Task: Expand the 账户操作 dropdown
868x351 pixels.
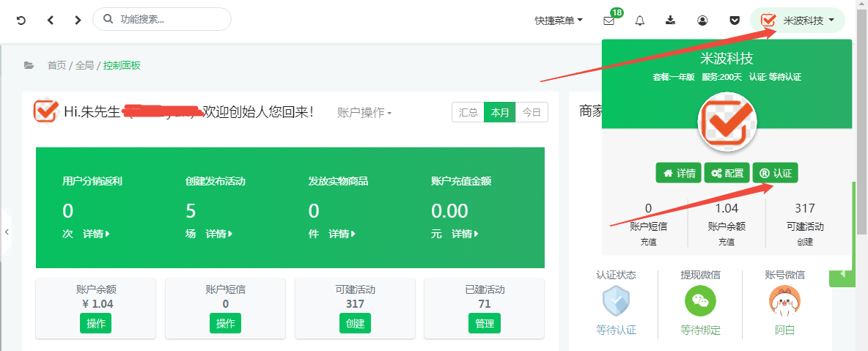Action: click(x=364, y=113)
